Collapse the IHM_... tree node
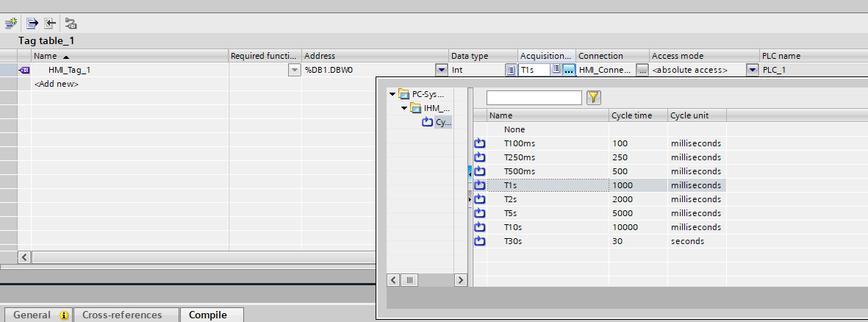The image size is (868, 322). pos(404,109)
